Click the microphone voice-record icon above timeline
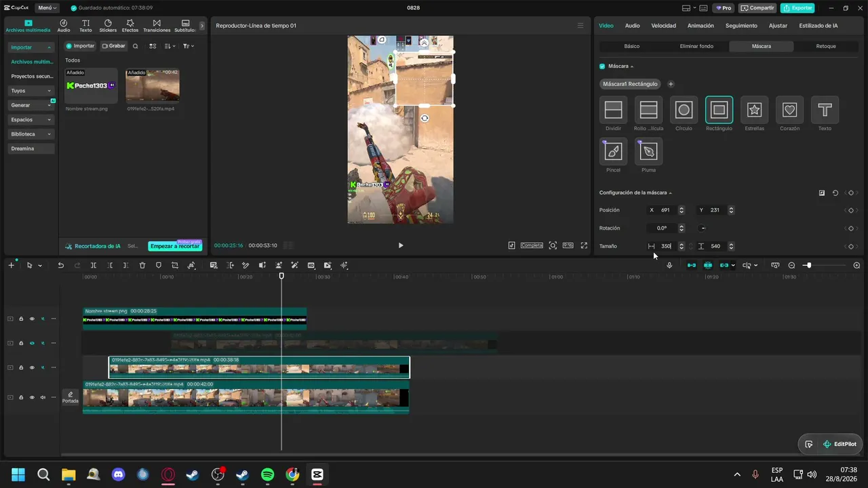The height and width of the screenshot is (488, 868). point(669,266)
